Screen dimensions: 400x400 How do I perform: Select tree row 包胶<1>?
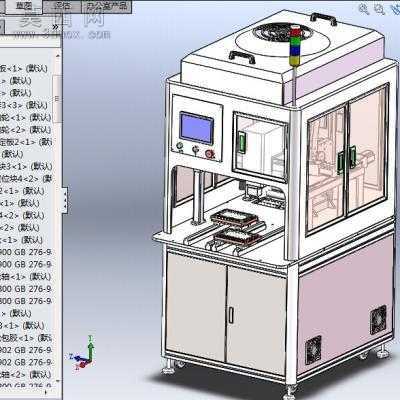point(26,338)
